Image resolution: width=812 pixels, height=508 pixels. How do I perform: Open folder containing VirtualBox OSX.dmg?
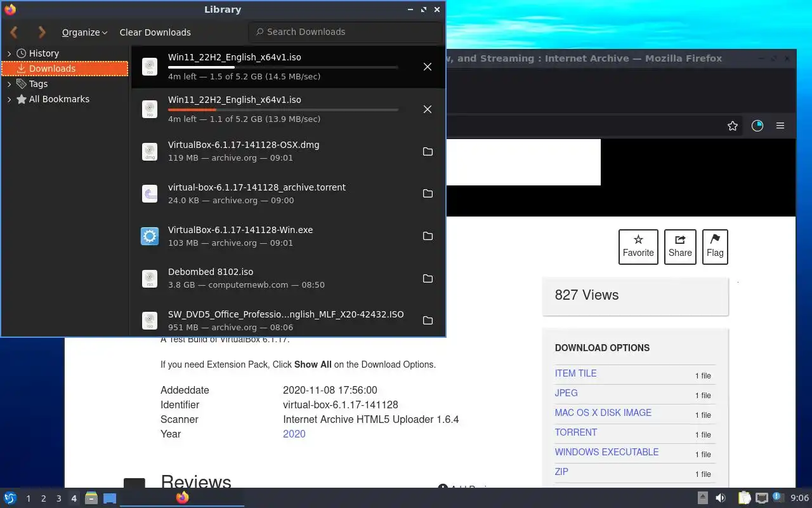point(428,151)
